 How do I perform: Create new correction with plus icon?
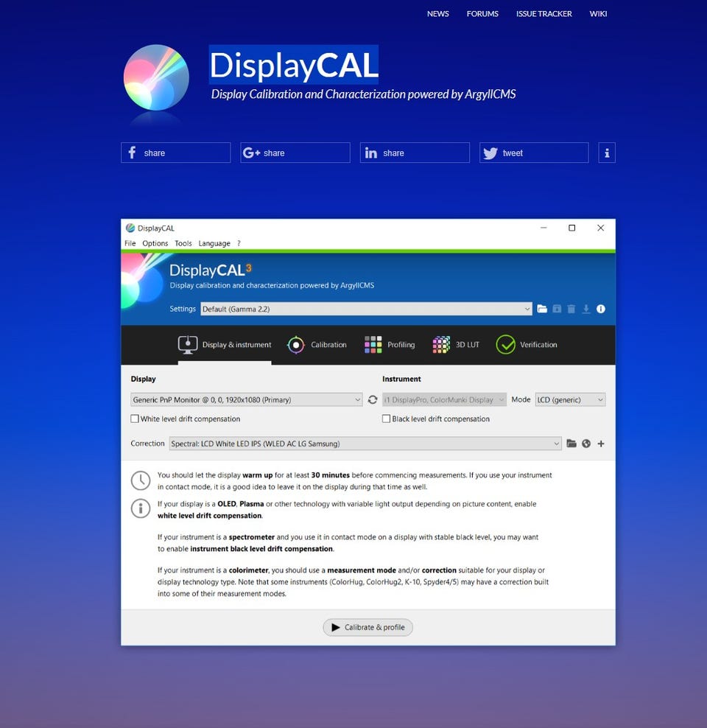[x=601, y=444]
